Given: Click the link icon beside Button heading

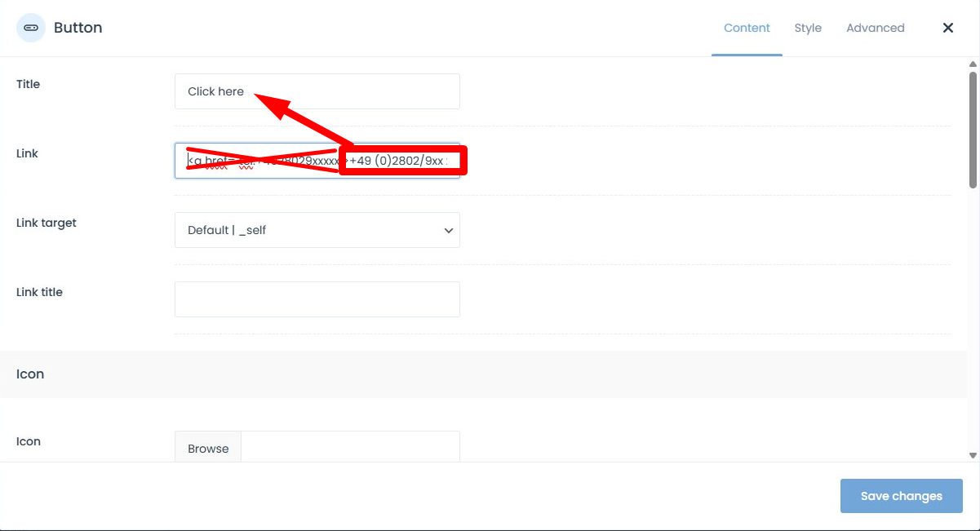Looking at the screenshot, I should pos(31,28).
